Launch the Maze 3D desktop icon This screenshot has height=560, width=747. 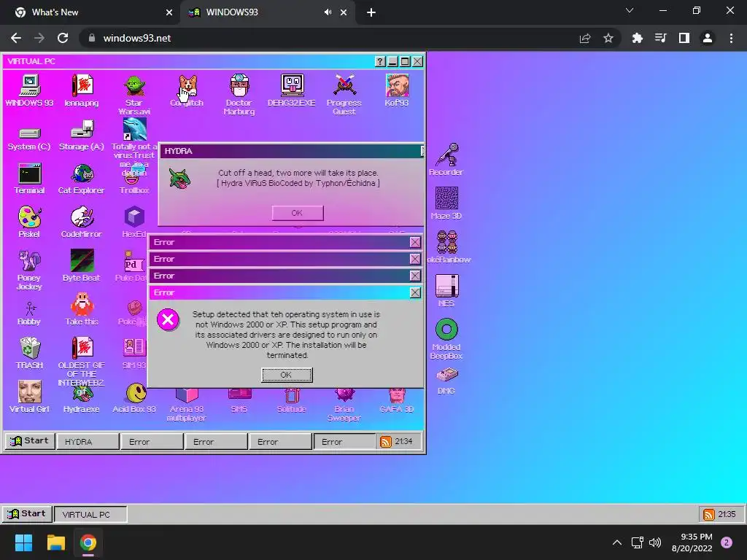(x=447, y=198)
